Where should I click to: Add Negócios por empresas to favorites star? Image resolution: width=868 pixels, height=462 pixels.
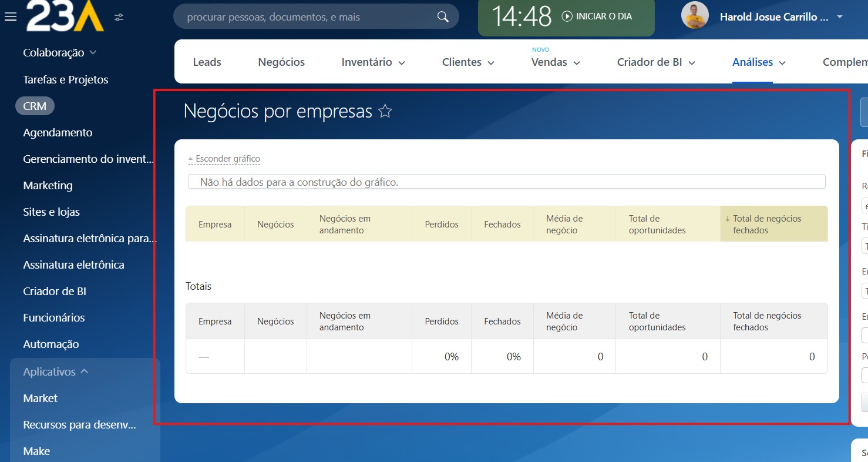pos(385,111)
